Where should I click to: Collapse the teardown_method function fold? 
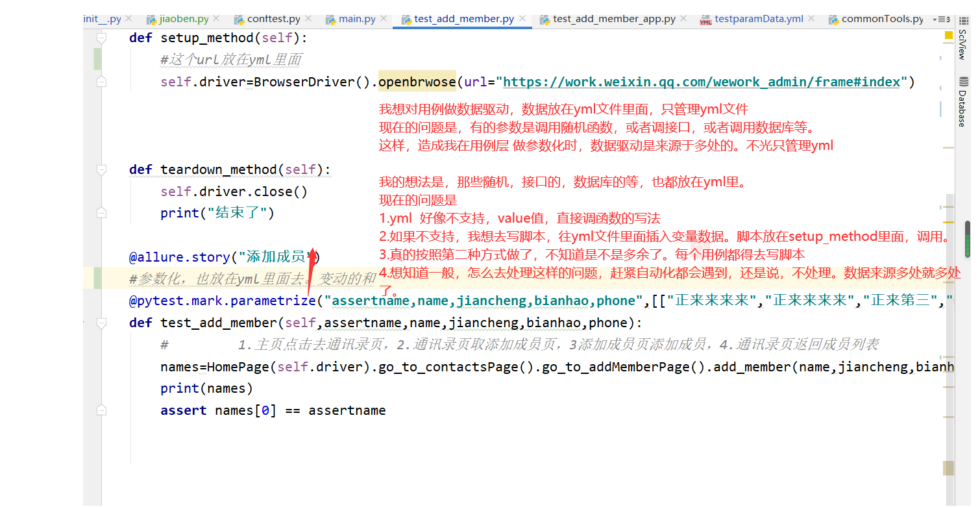click(x=101, y=170)
